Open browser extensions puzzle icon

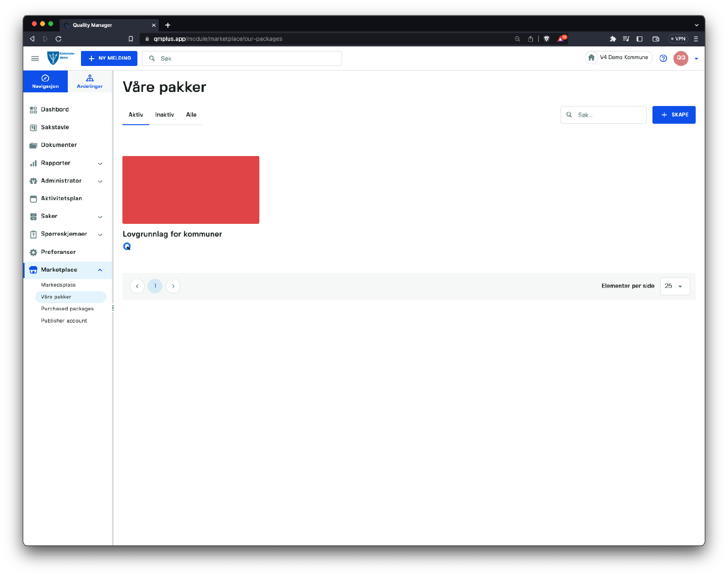(x=613, y=39)
